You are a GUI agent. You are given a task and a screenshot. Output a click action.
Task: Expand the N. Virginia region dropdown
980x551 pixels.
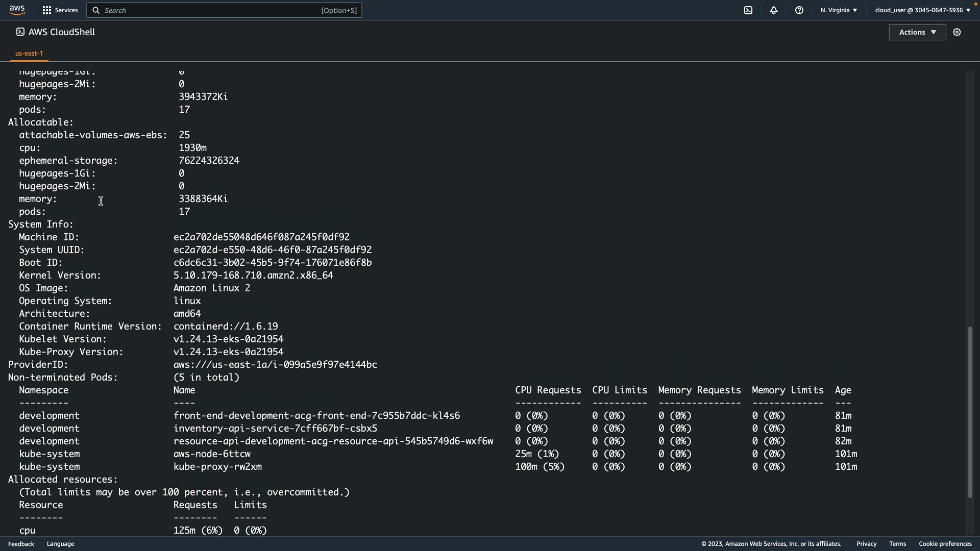pyautogui.click(x=839, y=10)
